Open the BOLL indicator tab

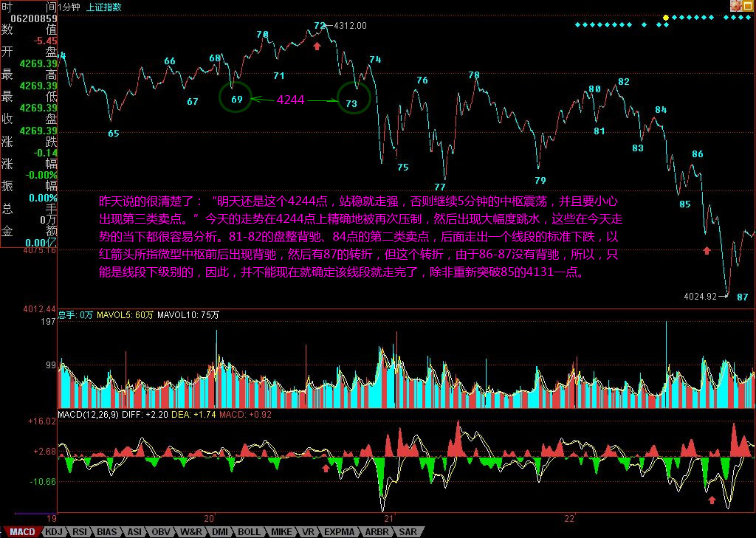click(x=249, y=531)
